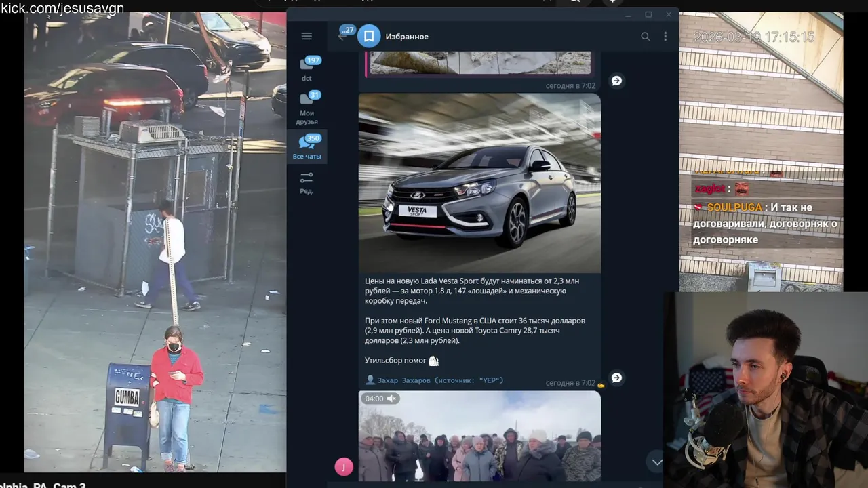Click the Избранное chat title
Viewport: 868px width, 488px height.
tap(407, 37)
